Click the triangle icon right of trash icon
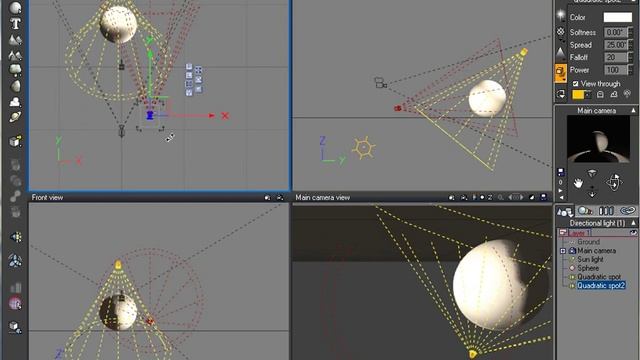Viewport: 640px width, 360px height. [613, 95]
